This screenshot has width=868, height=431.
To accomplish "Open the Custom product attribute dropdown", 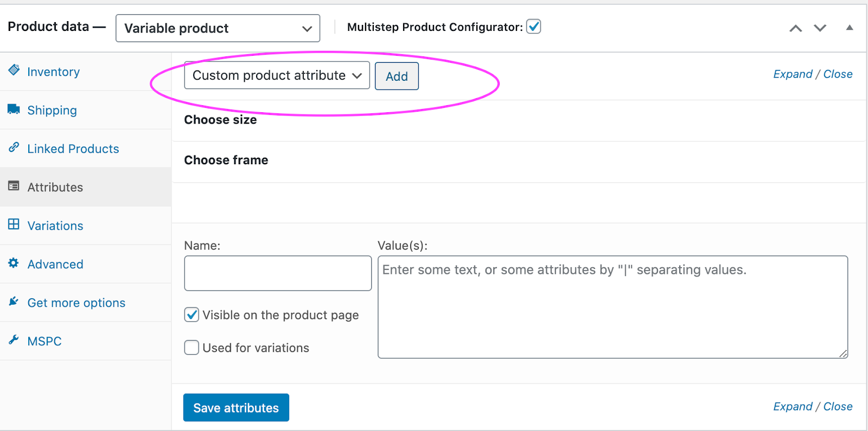I will tap(277, 75).
